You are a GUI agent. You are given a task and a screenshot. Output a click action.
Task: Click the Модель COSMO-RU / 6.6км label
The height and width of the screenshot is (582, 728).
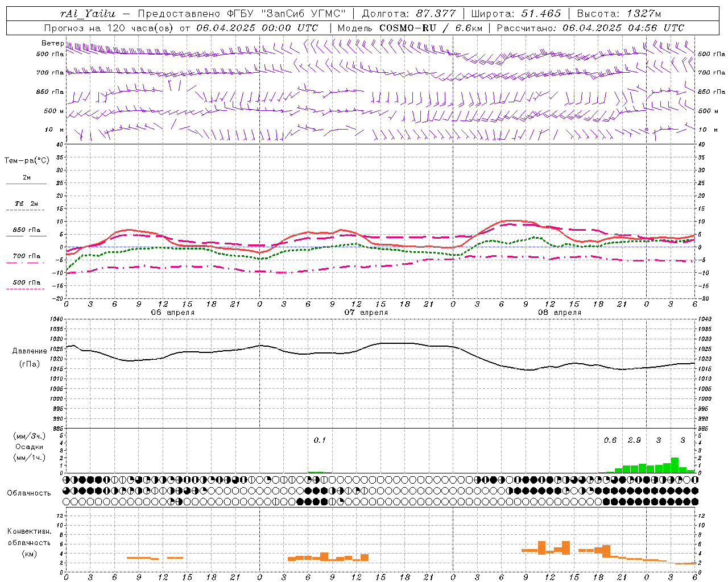[409, 28]
